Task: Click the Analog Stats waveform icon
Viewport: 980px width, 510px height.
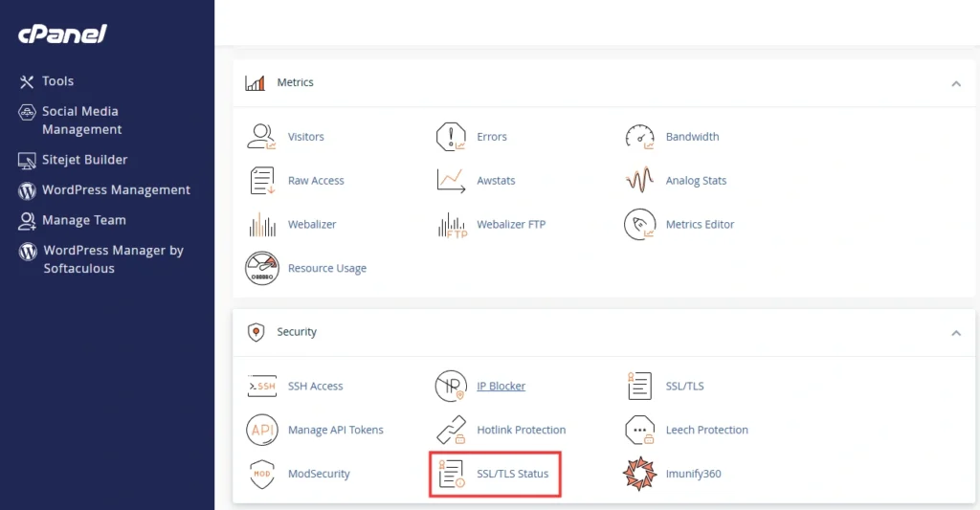Action: tap(639, 180)
